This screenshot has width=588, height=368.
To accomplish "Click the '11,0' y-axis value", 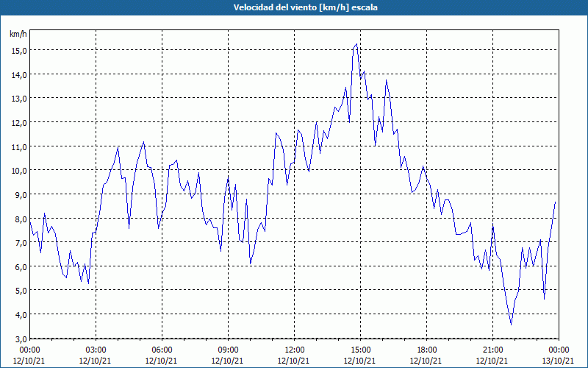I will [19, 146].
